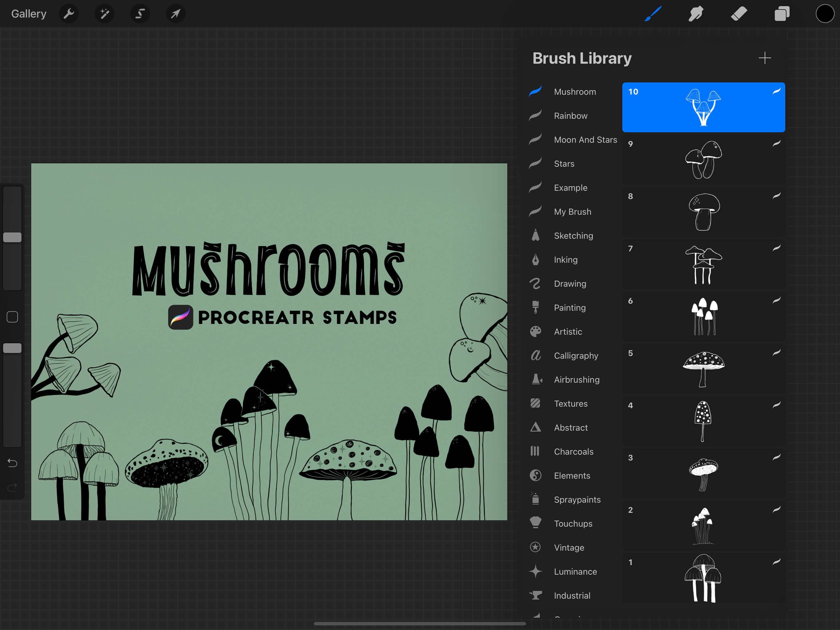Adjust the brush size slider handle
The width and height of the screenshot is (840, 630).
click(x=12, y=237)
